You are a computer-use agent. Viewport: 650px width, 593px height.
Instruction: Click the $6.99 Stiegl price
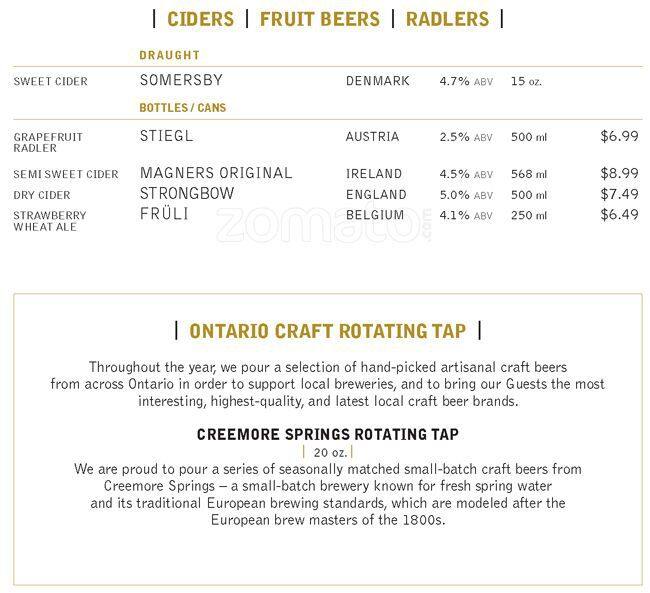pos(619,136)
